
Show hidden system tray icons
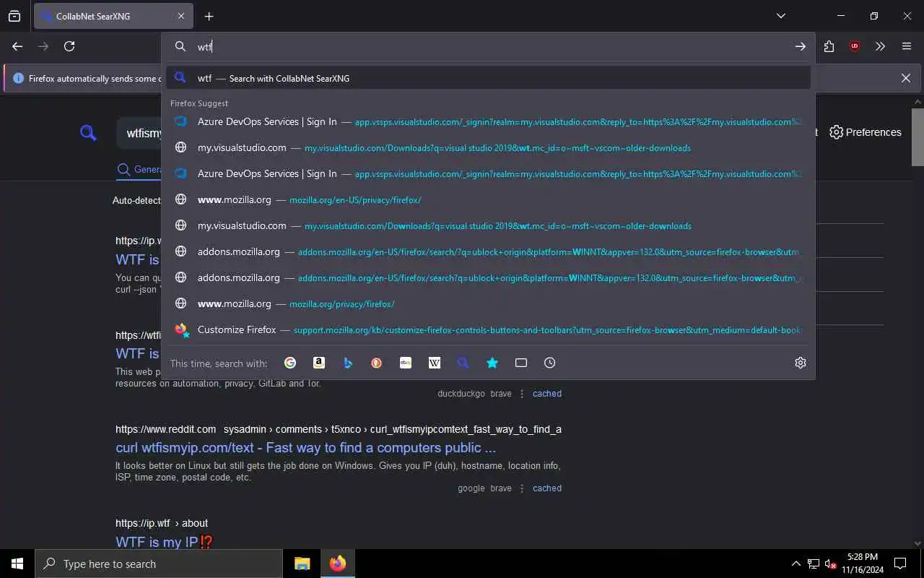tap(796, 564)
